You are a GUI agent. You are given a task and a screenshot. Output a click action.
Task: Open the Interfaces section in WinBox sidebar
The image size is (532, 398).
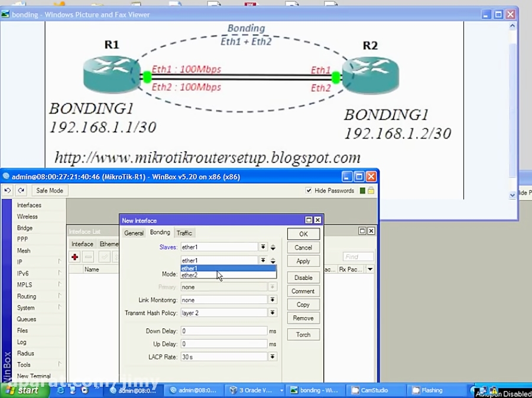[x=28, y=205]
